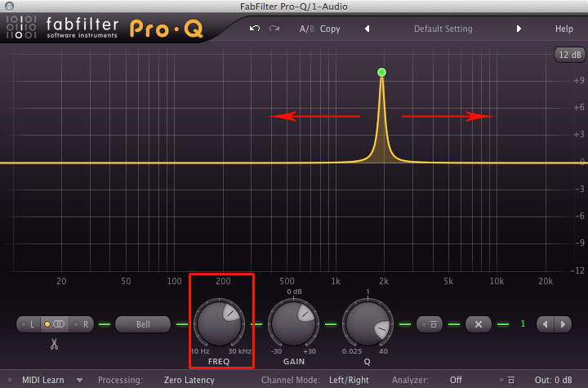588x388 pixels.
Task: Click the Undo arrow icon
Action: 255,29
